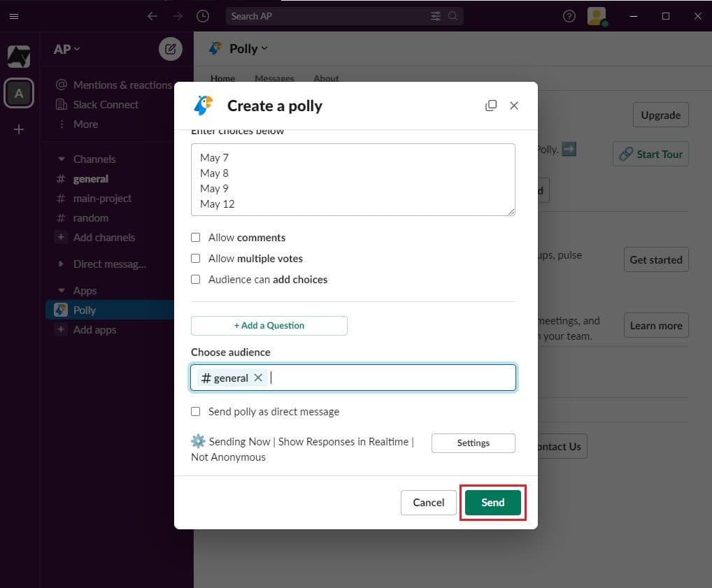Tick the Allow multiple votes checkbox
The height and width of the screenshot is (588, 712).
(196, 259)
